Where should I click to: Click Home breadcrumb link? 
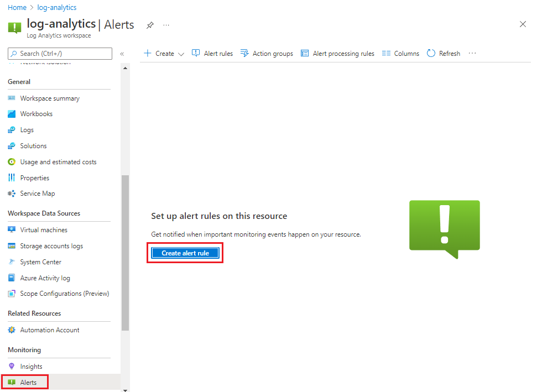pos(17,7)
